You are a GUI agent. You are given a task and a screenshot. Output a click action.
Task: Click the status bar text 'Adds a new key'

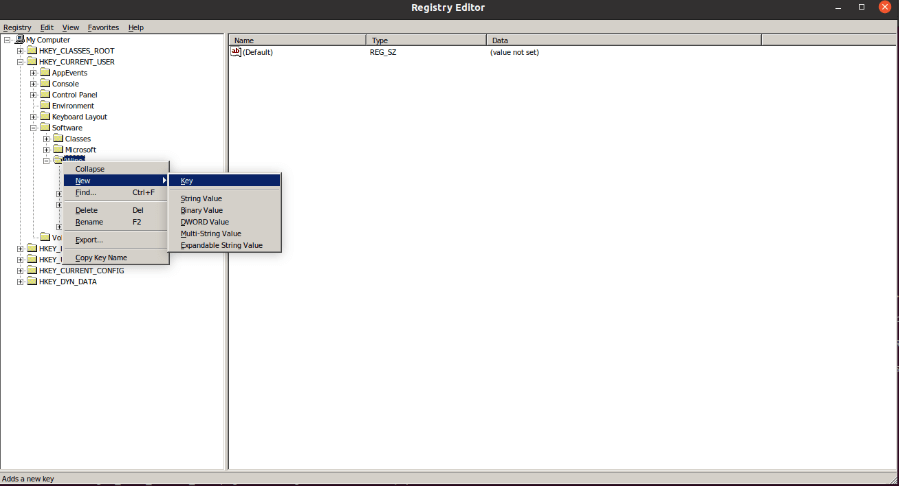click(x=28, y=479)
